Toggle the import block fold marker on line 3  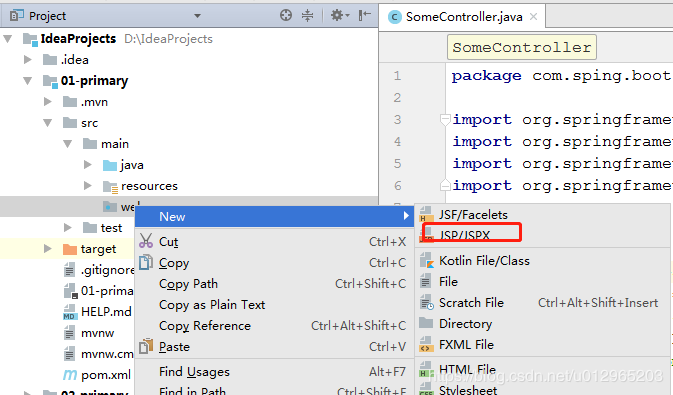click(x=445, y=120)
